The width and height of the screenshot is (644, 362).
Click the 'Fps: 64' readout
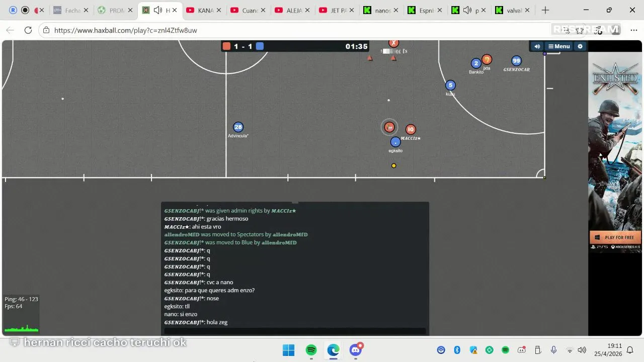click(x=14, y=306)
